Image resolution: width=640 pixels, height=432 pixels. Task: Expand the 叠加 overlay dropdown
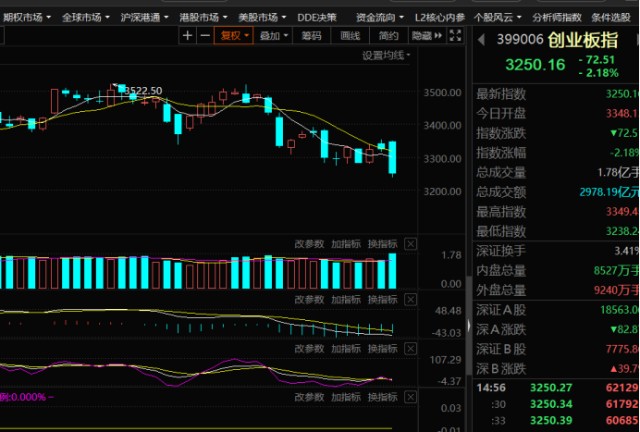coord(272,36)
